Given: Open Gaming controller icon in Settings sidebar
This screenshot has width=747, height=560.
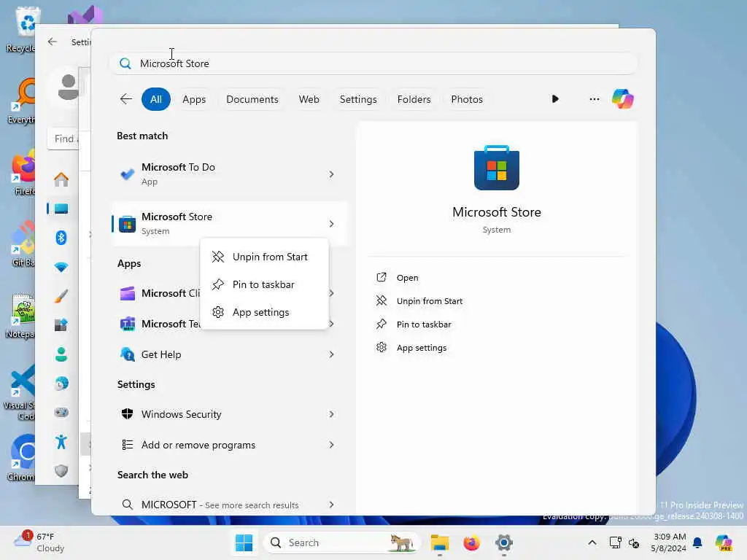Looking at the screenshot, I should [x=61, y=413].
